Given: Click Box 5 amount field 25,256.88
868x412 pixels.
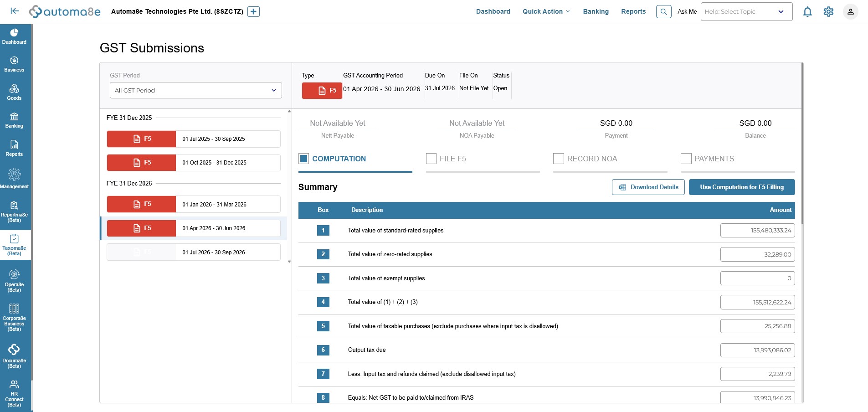Looking at the screenshot, I should coord(757,326).
